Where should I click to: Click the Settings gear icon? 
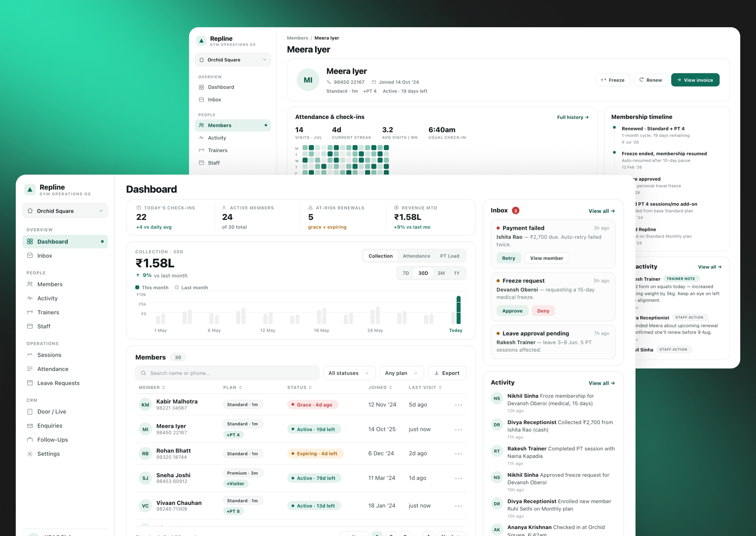(30, 454)
